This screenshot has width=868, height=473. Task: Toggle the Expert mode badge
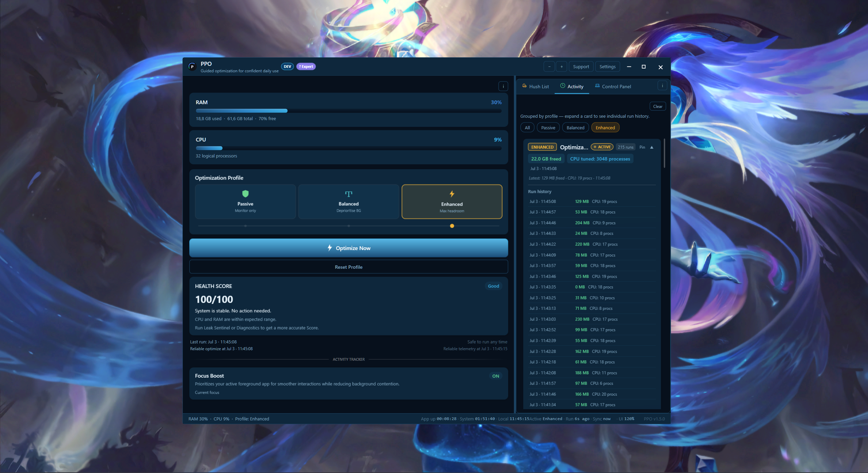pyautogui.click(x=306, y=67)
